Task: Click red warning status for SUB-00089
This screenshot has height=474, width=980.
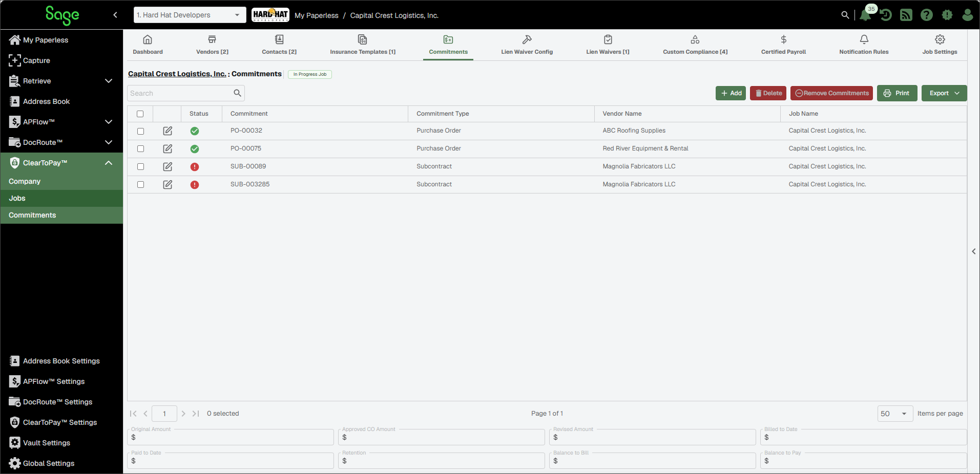Action: click(195, 167)
